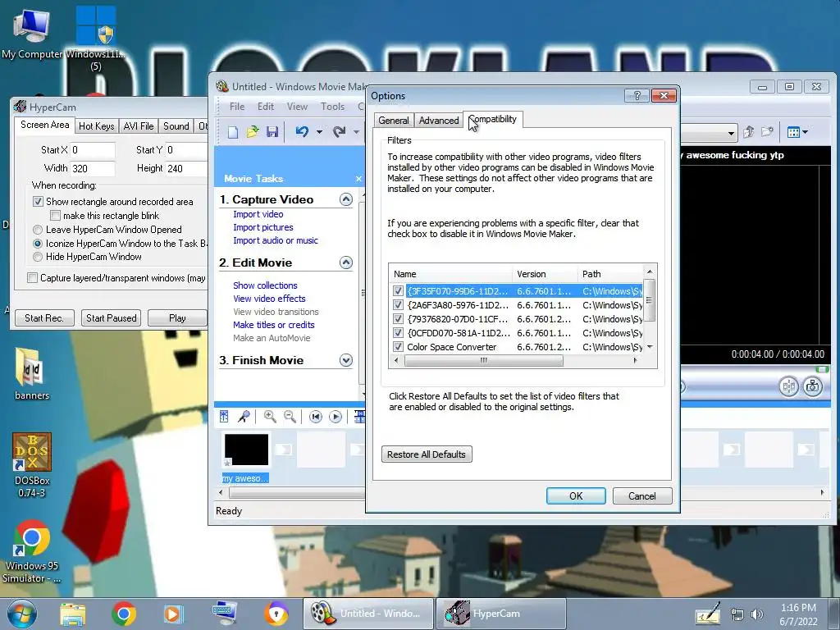Uncheck the Color Space Converter filter checkbox

pos(398,347)
